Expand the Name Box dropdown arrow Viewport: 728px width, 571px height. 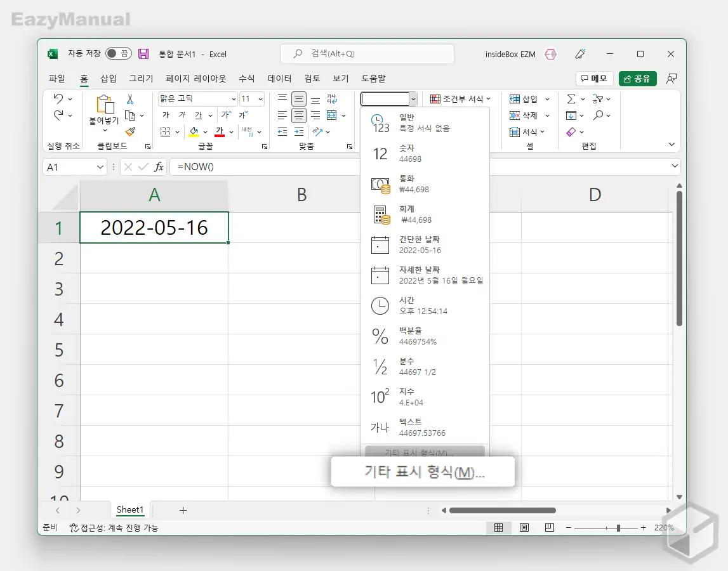coord(100,167)
